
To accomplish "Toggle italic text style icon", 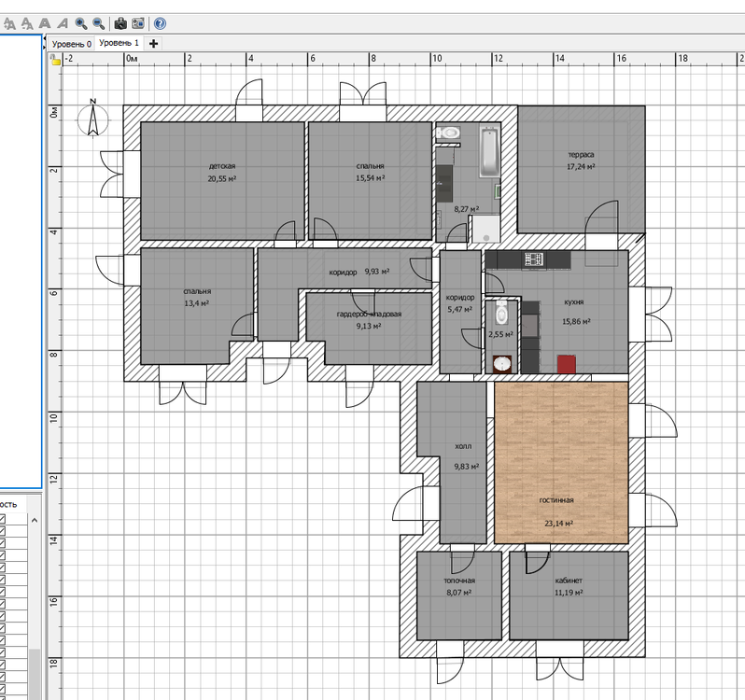I will click(63, 23).
